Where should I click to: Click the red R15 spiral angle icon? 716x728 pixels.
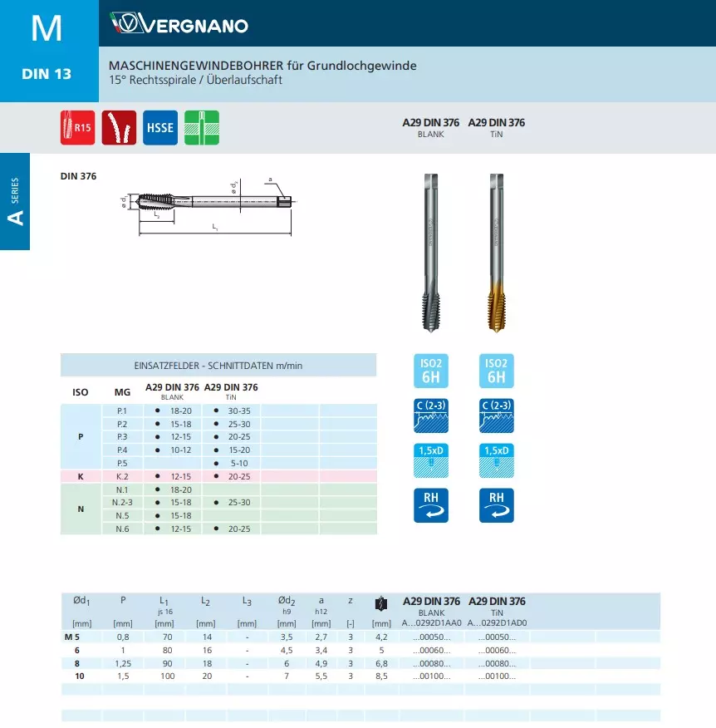pyautogui.click(x=77, y=128)
